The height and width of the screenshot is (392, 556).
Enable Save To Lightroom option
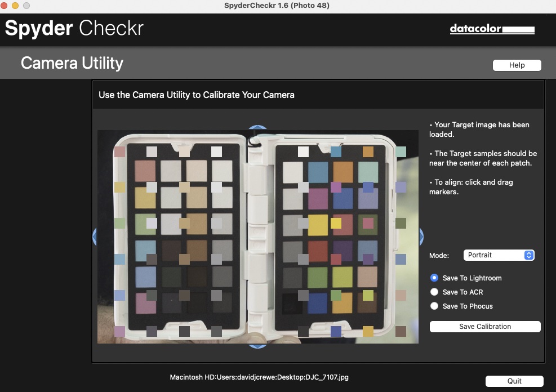pos(434,278)
